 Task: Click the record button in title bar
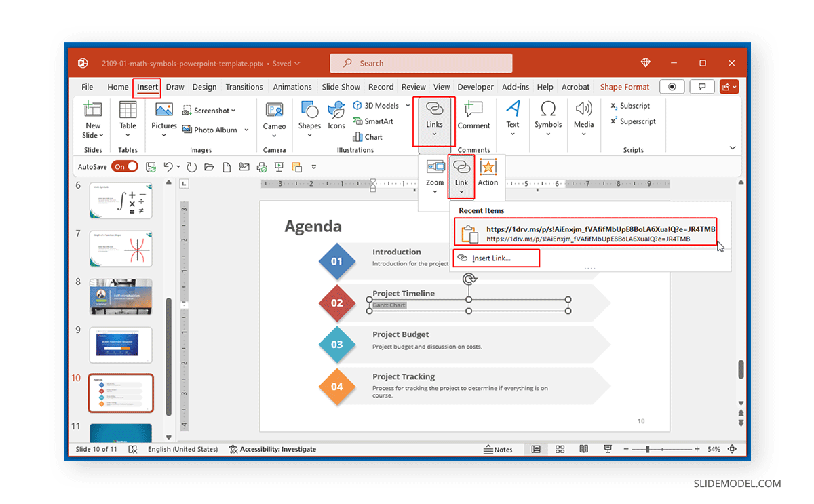point(672,87)
